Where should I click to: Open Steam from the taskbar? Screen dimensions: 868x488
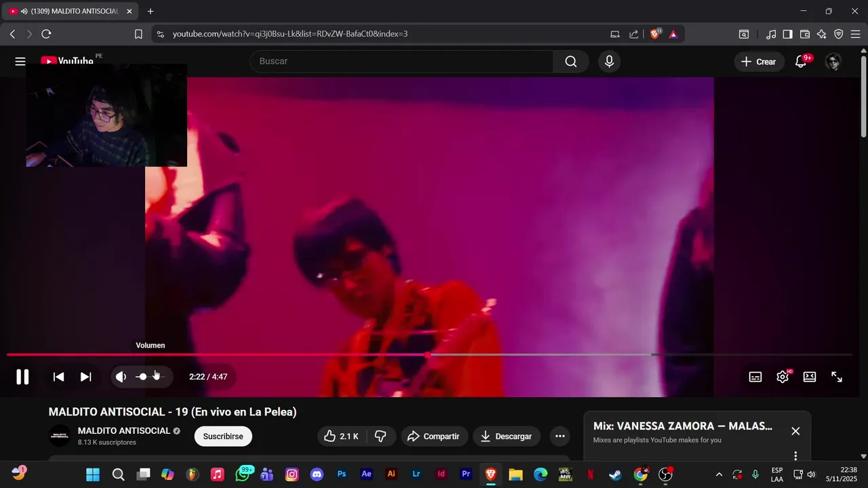[x=615, y=474]
